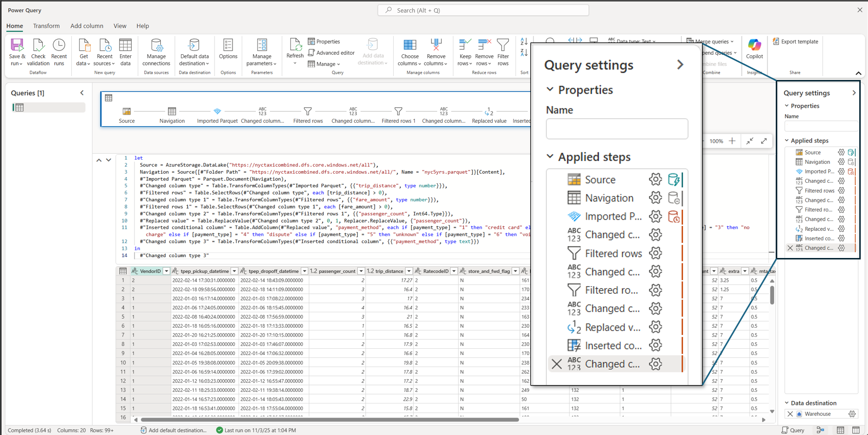The width and height of the screenshot is (868, 435).
Task: Open the View tab
Action: tap(120, 26)
